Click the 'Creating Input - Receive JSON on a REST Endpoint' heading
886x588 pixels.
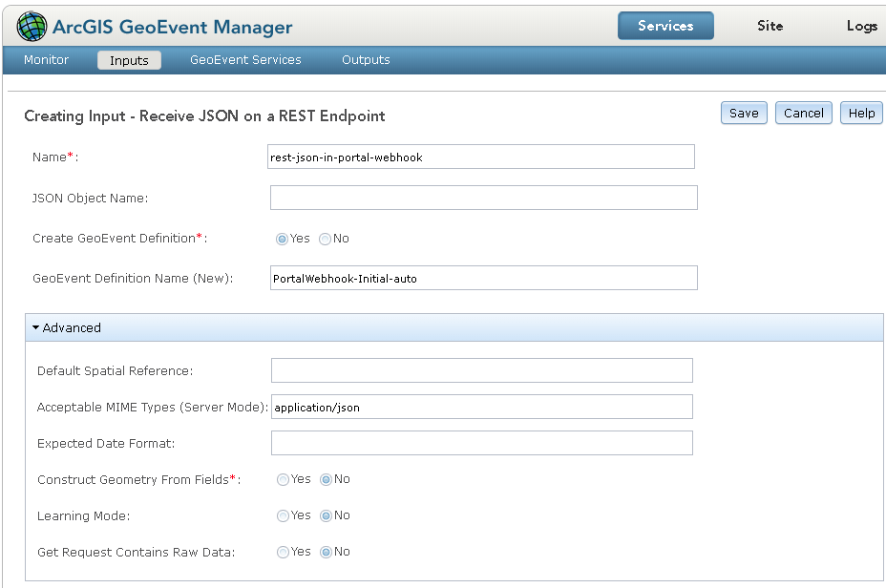(x=204, y=115)
